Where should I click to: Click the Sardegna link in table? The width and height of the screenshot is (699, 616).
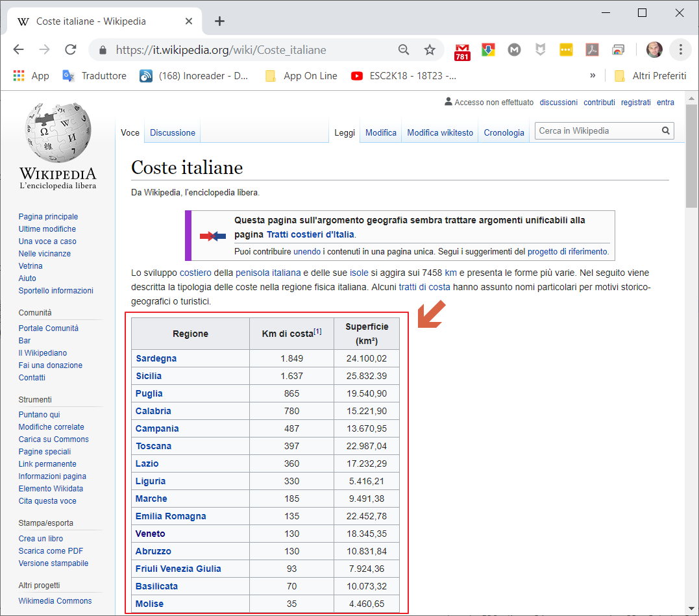[156, 358]
